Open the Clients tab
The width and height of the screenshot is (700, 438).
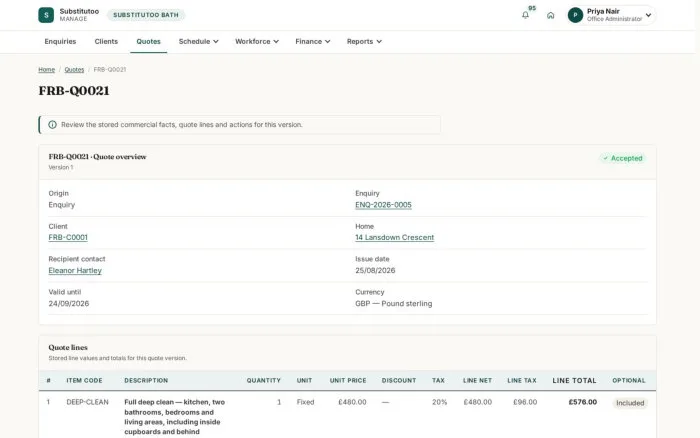106,42
